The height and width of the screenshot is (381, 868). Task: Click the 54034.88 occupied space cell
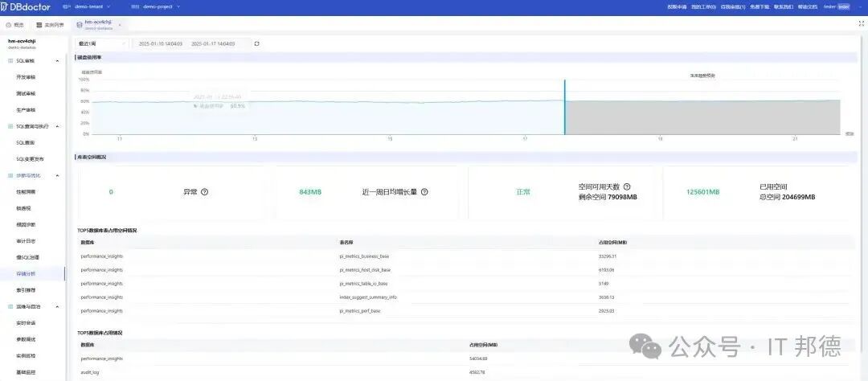coord(477,358)
